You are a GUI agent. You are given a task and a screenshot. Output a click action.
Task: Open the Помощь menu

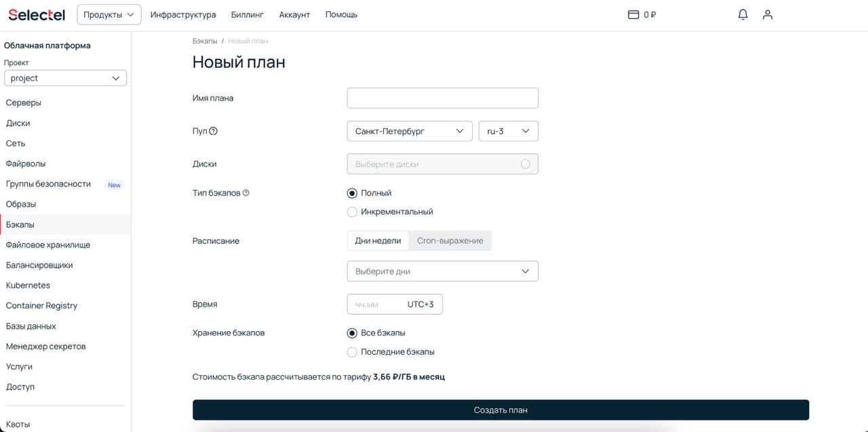341,14
